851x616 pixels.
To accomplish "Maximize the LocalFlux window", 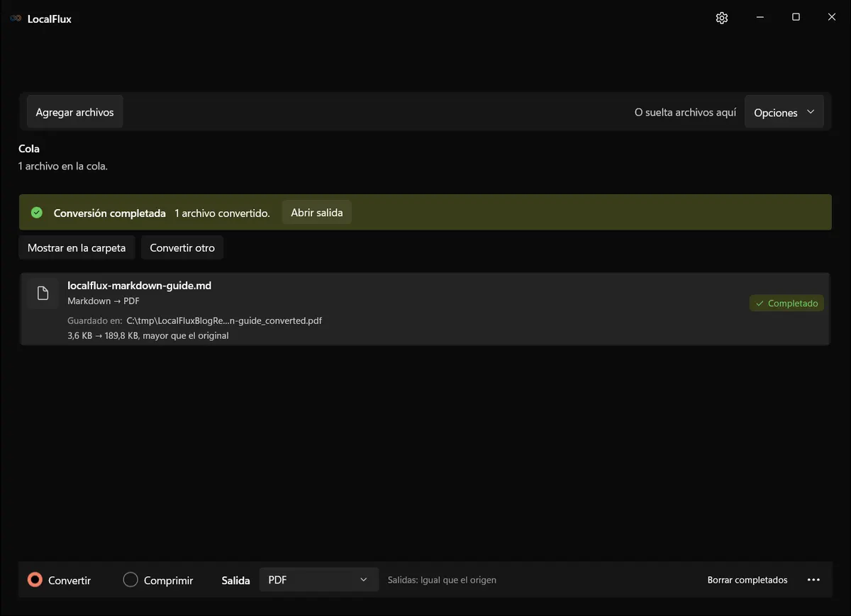I will (796, 18).
